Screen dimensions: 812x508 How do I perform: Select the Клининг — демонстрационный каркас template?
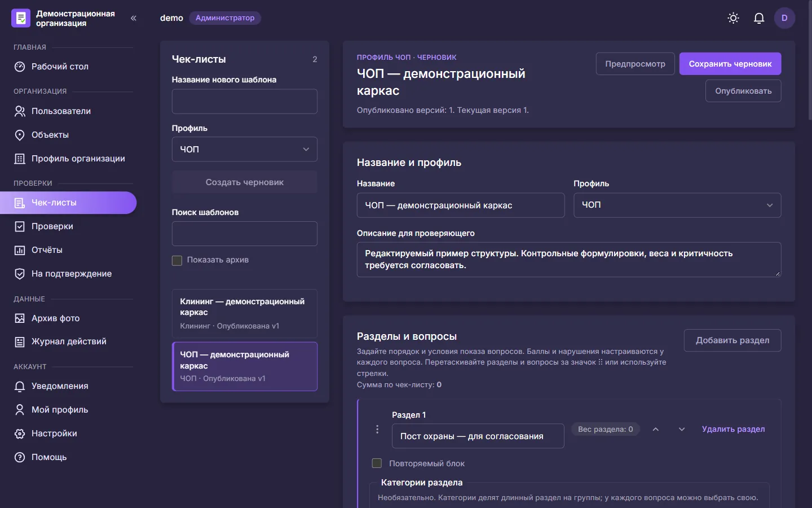245,314
